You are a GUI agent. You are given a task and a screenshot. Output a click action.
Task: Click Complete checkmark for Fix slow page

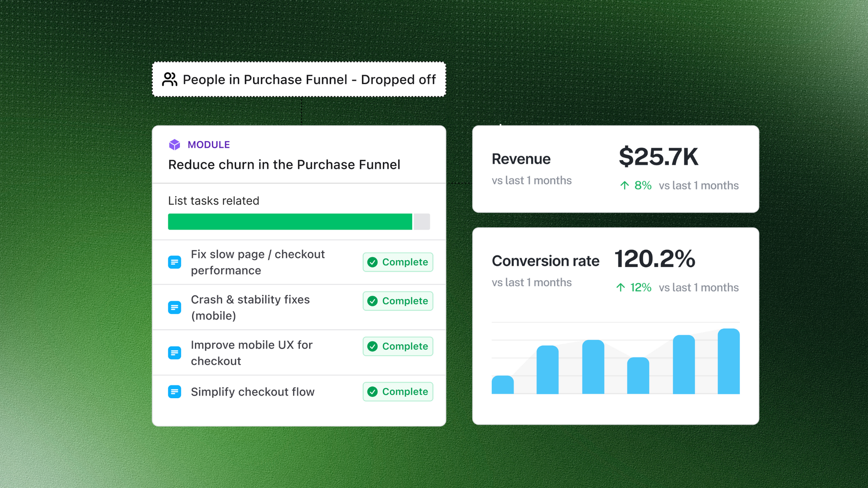tap(372, 262)
